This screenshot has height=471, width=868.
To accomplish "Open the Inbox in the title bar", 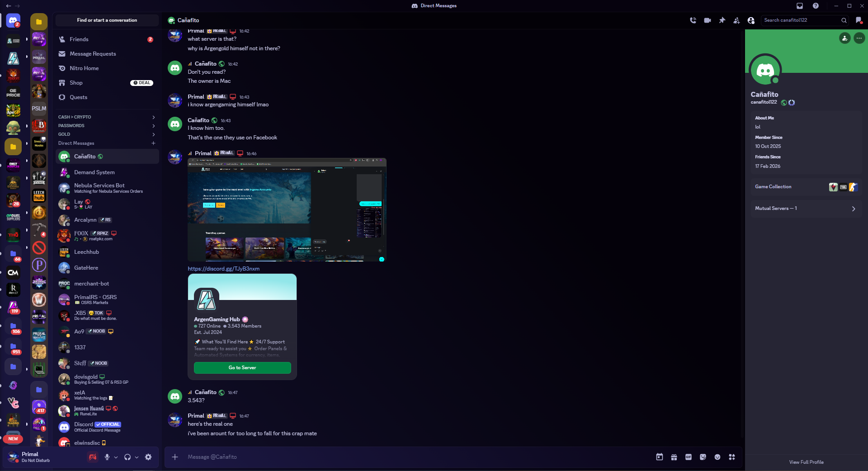I will point(800,6).
